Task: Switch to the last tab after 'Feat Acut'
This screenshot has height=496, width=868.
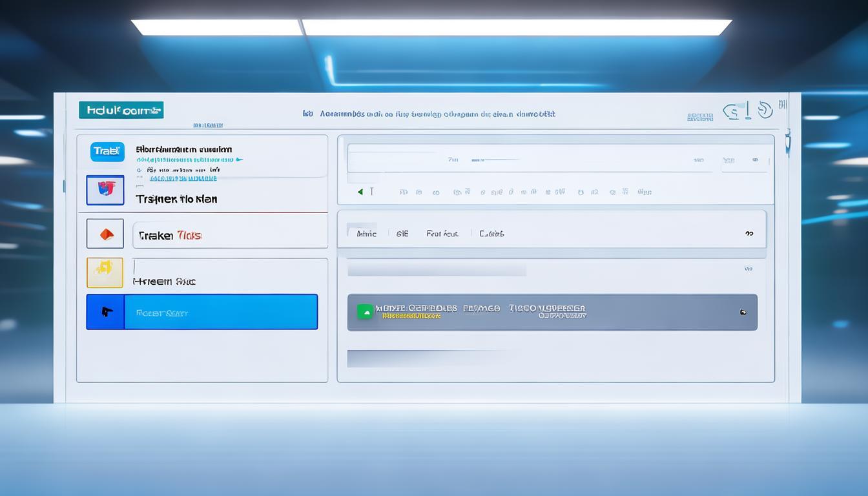Action: pyautogui.click(x=491, y=234)
